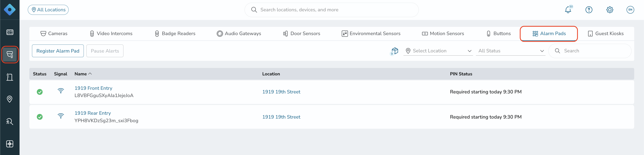Expand the All Status dropdown
Viewport: 644px width, 155px height.
[x=510, y=51]
